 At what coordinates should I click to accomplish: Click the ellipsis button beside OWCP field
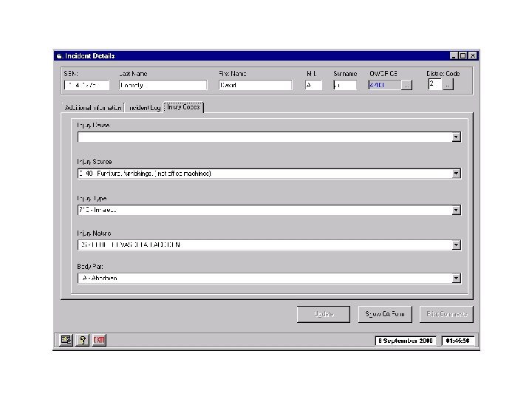coord(406,85)
